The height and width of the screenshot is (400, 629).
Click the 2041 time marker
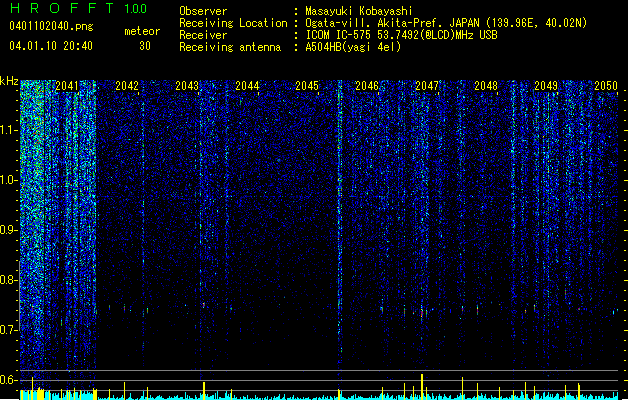(67, 86)
